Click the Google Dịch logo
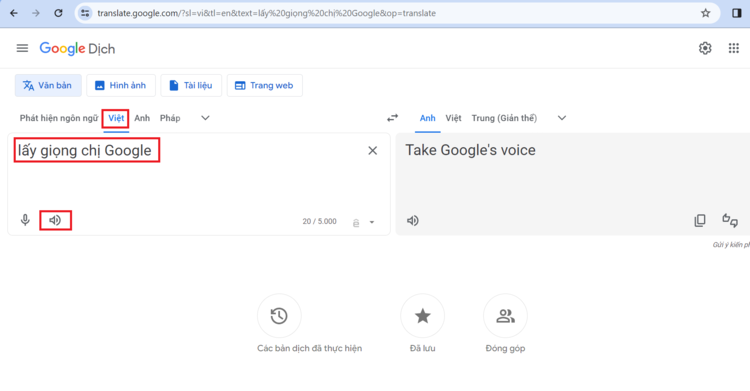This screenshot has width=750, height=391. pos(77,48)
